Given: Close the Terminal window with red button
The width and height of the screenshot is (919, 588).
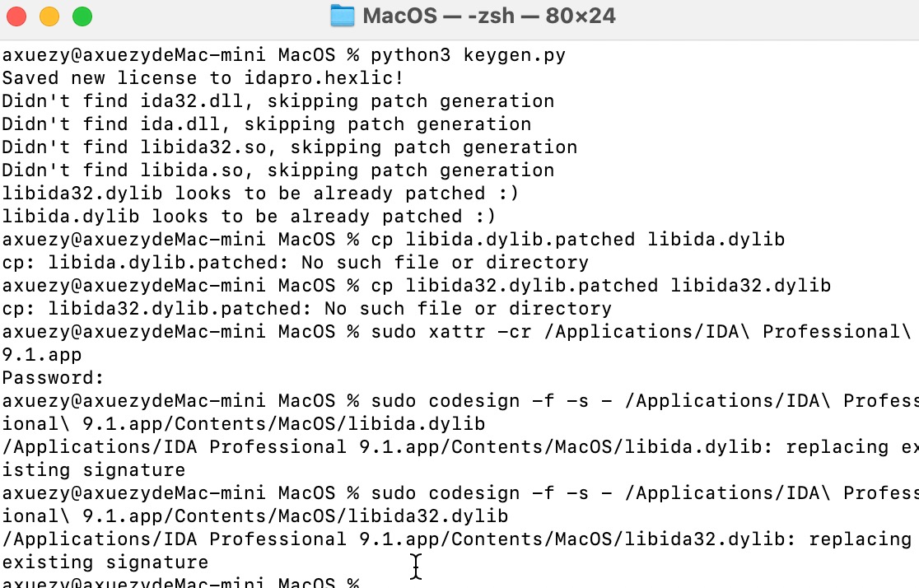Looking at the screenshot, I should pyautogui.click(x=16, y=16).
